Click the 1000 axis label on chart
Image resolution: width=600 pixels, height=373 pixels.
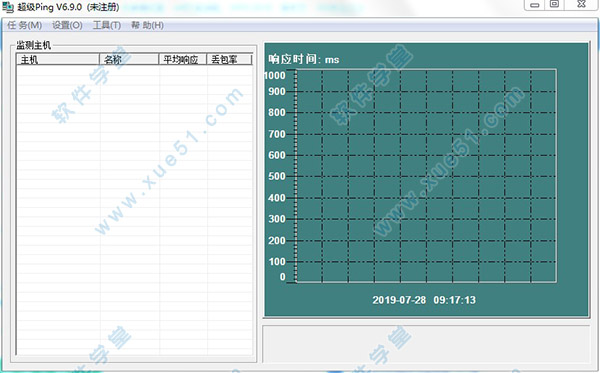coord(276,75)
